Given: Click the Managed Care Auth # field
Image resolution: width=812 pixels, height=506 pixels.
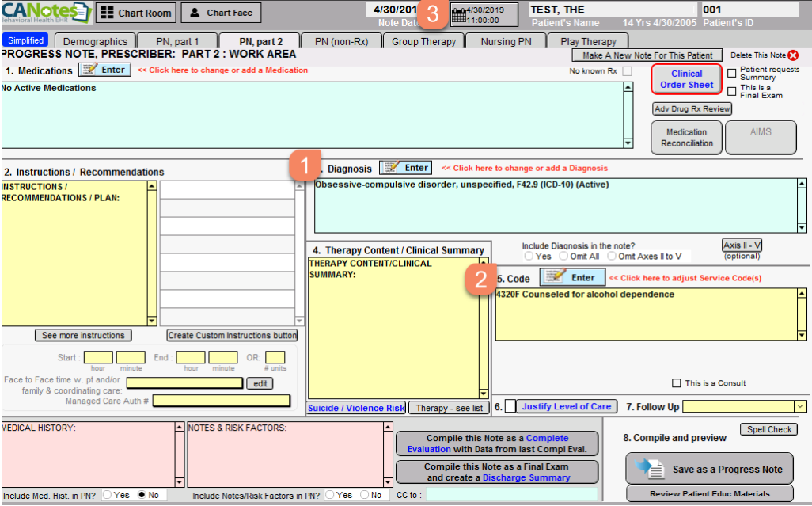Looking at the screenshot, I should 222,401.
